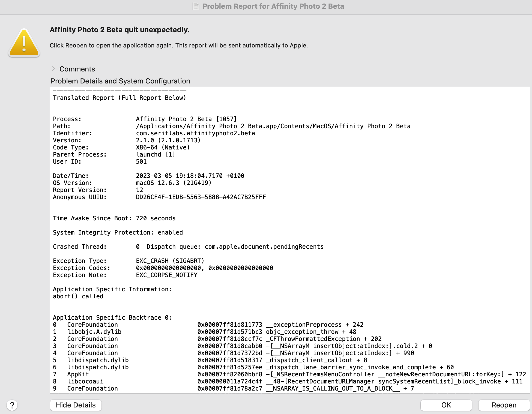Image resolution: width=532 pixels, height=414 pixels.
Task: Click the Identifier com.seriflabs.affinityphoto2.beta text
Action: (x=195, y=133)
